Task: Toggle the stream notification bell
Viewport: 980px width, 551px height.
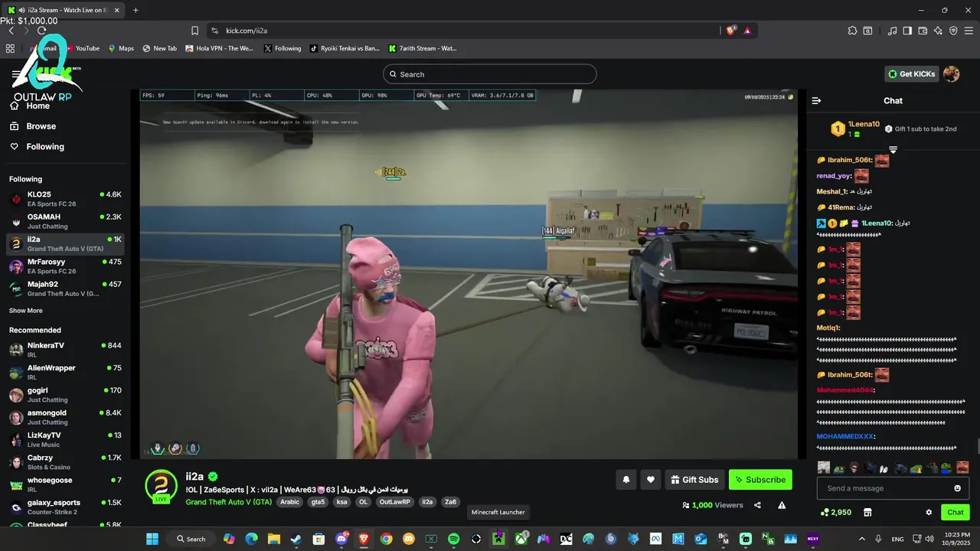Action: pos(626,480)
